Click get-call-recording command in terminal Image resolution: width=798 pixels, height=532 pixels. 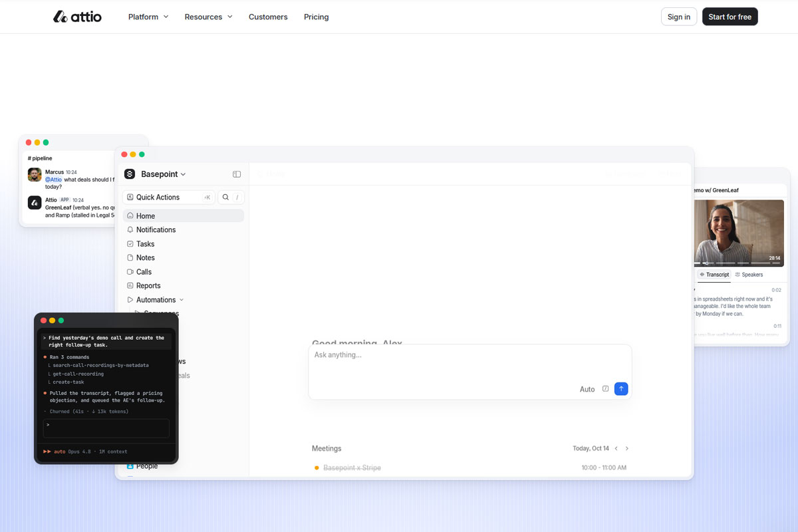(x=78, y=374)
